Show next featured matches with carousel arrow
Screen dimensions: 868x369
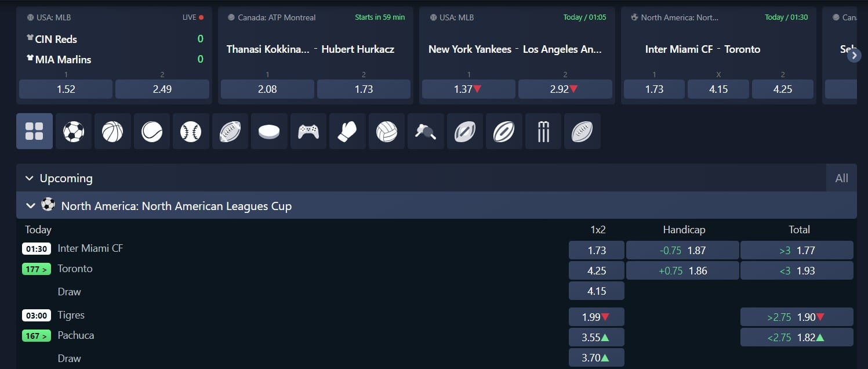(x=854, y=55)
